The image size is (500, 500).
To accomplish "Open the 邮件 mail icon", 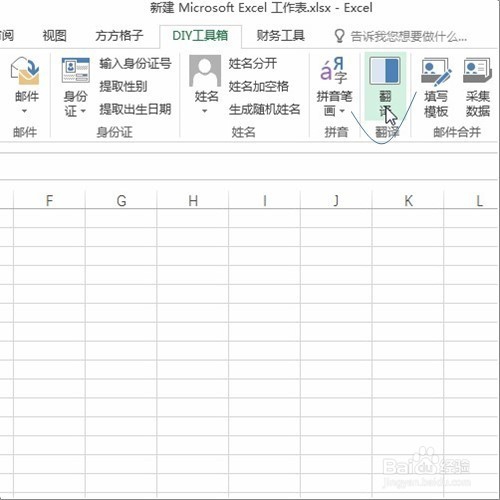I will (25, 71).
